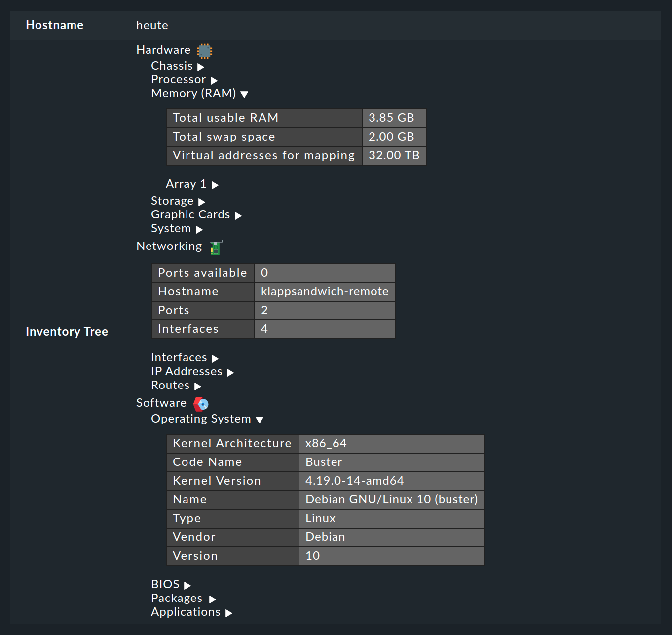Click the hostname heute

coord(152,25)
